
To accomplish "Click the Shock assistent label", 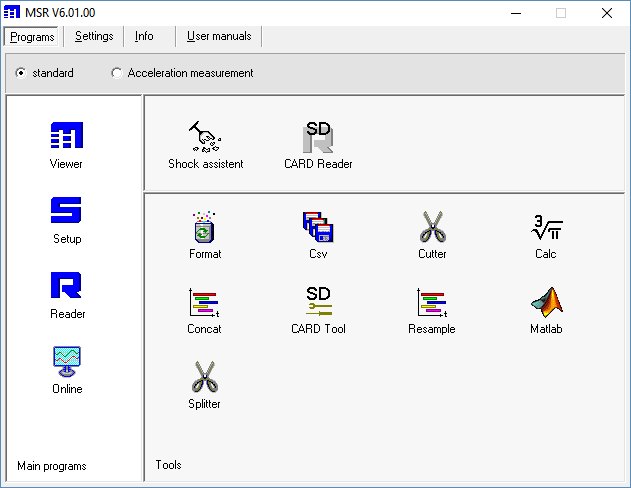I will 206,164.
